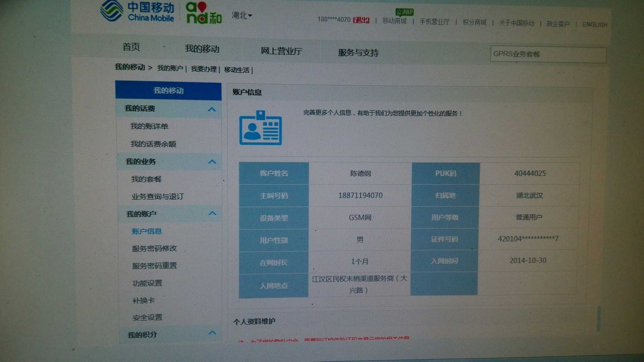Image resolution: width=644 pixels, height=362 pixels.
Task: Open the 网上营业厅 main menu
Action: click(281, 51)
